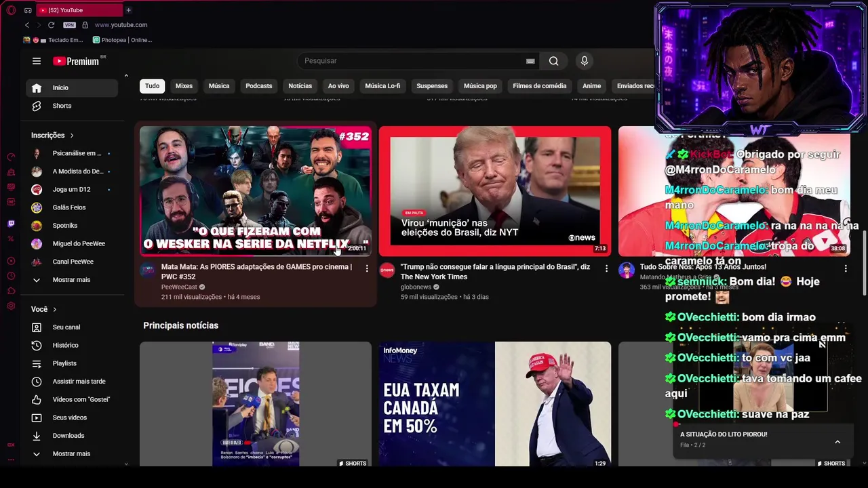
Task: Open Downloads in the sidebar
Action: [x=71, y=436]
